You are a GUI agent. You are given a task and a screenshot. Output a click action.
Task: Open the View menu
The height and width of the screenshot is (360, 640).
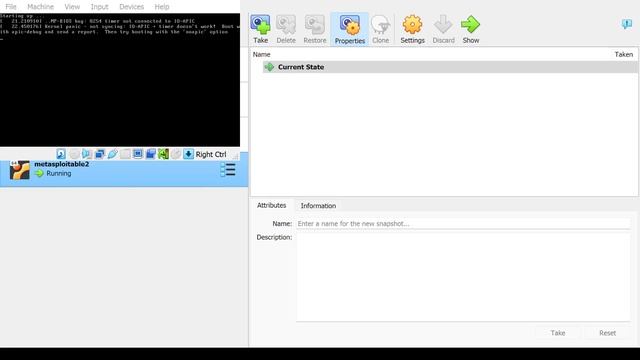[x=72, y=7]
